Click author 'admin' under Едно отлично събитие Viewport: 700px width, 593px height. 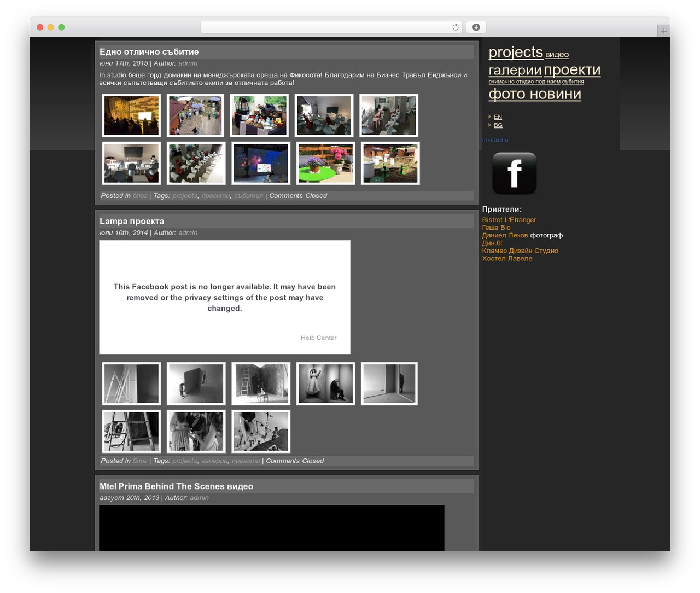click(188, 63)
